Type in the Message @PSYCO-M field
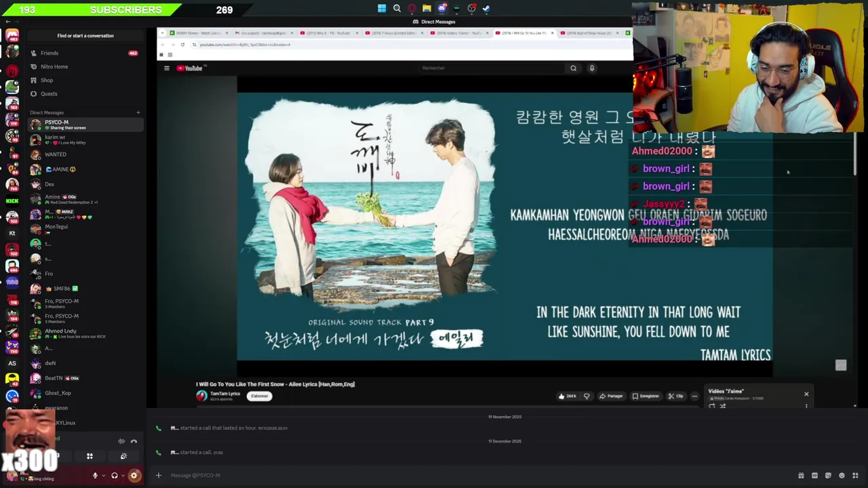Image resolution: width=868 pixels, height=488 pixels. pyautogui.click(x=475, y=475)
